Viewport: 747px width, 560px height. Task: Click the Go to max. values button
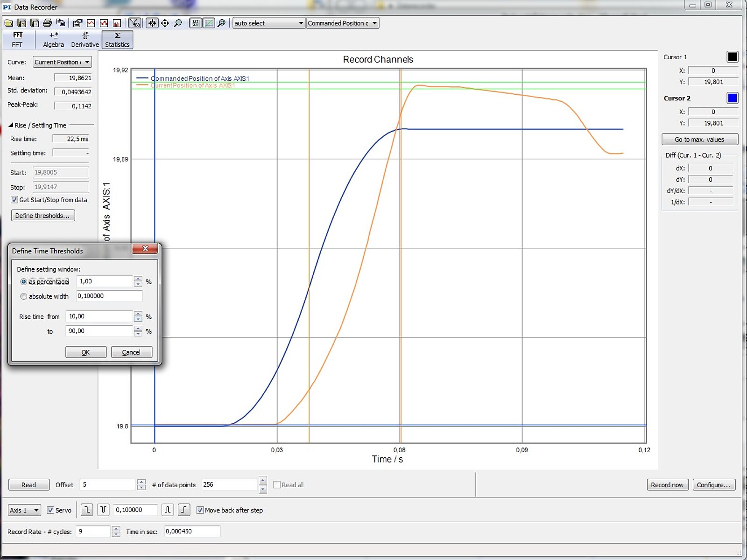(699, 139)
